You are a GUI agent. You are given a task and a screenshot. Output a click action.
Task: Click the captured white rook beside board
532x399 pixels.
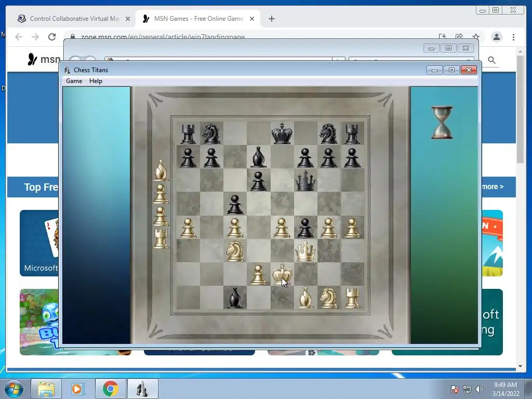(x=161, y=238)
